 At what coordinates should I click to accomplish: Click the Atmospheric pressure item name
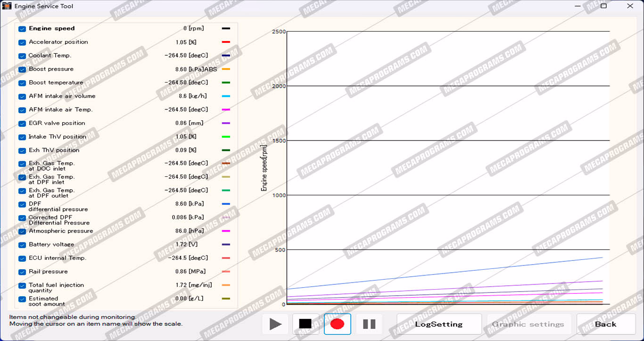point(61,231)
